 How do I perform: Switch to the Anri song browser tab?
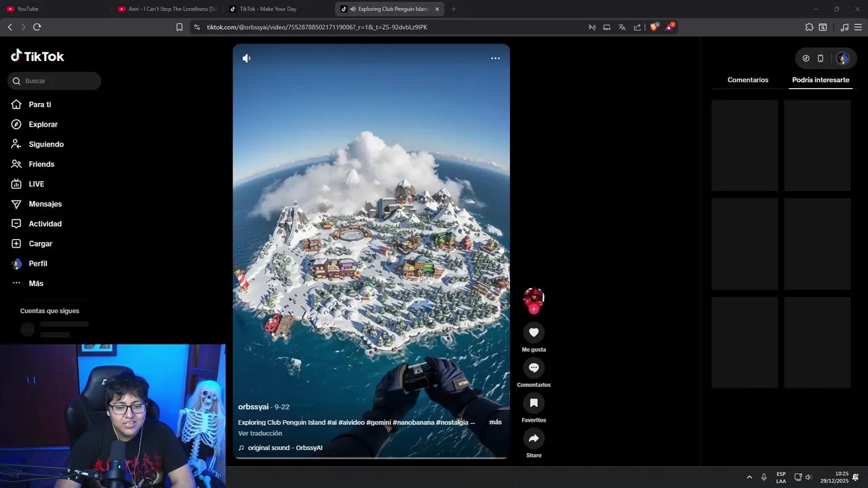167,9
